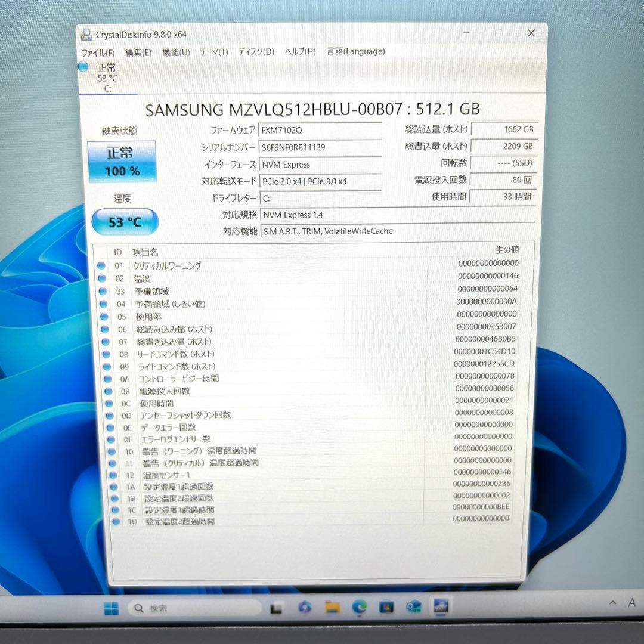Image resolution: width=644 pixels, height=644 pixels.
Task: Click status orb for 04 予備領域 (しきい値)
Action: (x=104, y=304)
